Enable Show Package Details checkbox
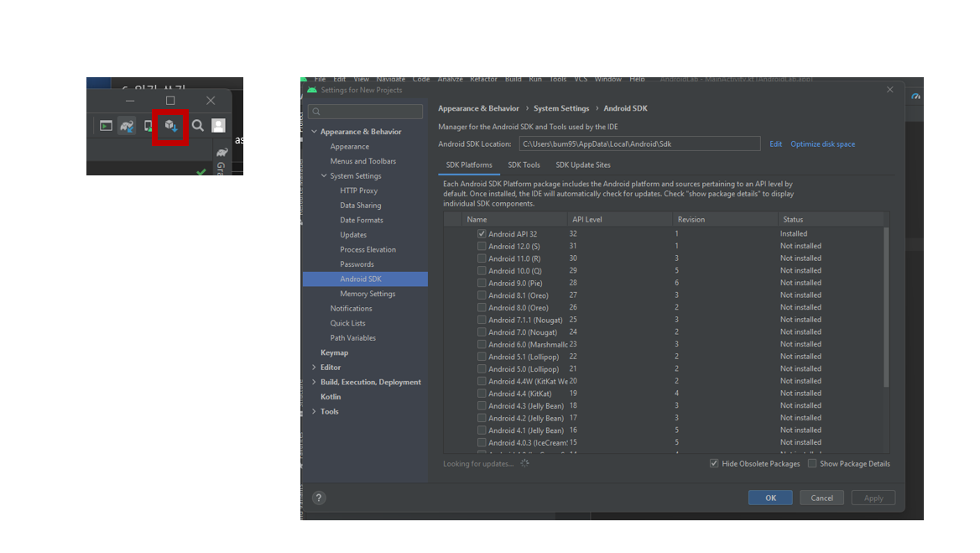This screenshot has height=553, width=980. (812, 464)
